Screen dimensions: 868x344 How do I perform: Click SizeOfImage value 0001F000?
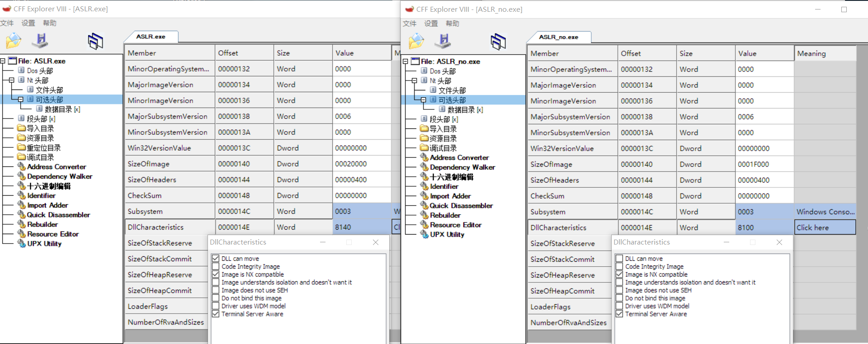[764, 164]
